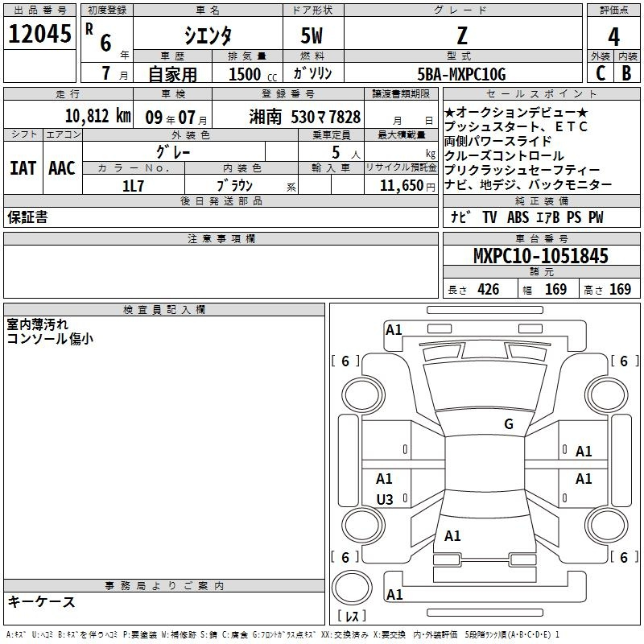Click the exterior grade C cell

click(600, 72)
